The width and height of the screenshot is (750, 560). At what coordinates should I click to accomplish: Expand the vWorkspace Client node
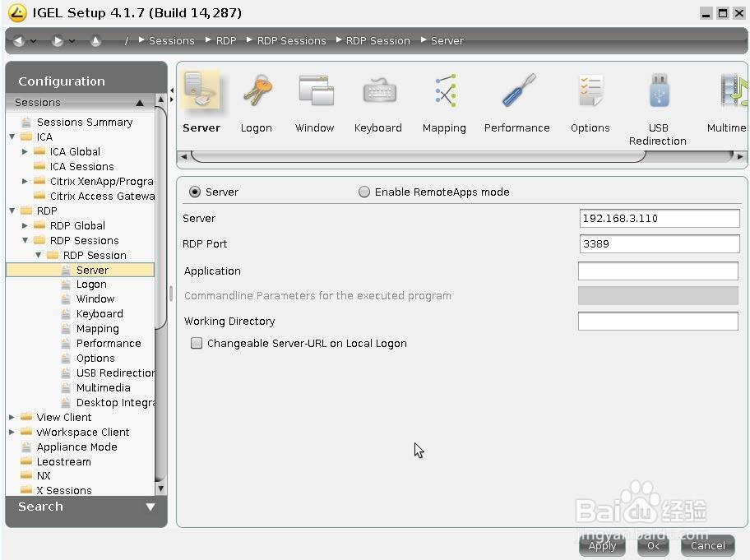pyautogui.click(x=12, y=432)
